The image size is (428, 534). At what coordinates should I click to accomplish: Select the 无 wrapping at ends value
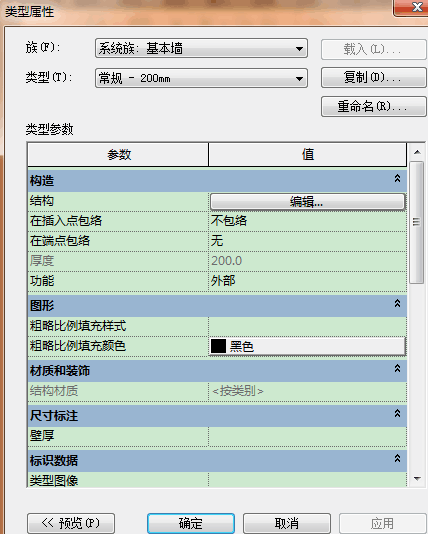pyautogui.click(x=307, y=241)
